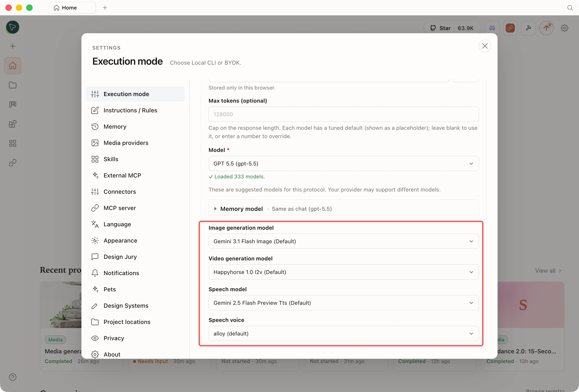Image resolution: width=579 pixels, height=392 pixels.
Task: Open the Execution mode settings section
Action: tap(135, 94)
